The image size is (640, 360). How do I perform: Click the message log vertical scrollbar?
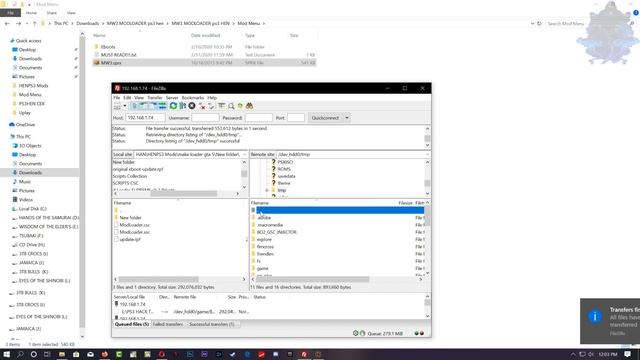click(427, 137)
